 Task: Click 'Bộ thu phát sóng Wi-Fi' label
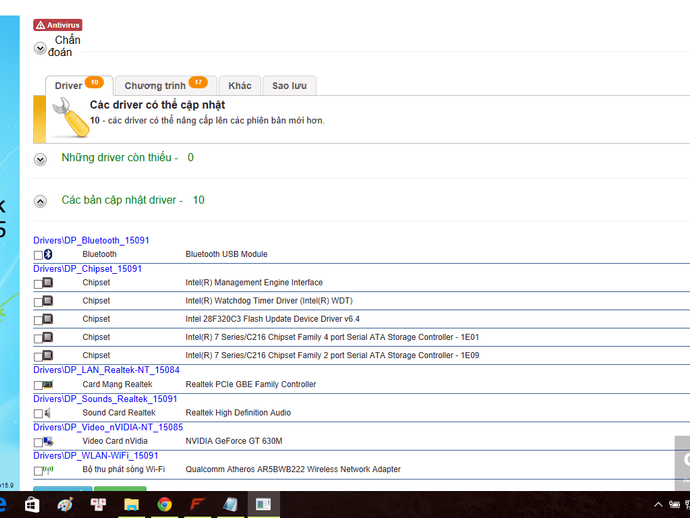tap(124, 469)
